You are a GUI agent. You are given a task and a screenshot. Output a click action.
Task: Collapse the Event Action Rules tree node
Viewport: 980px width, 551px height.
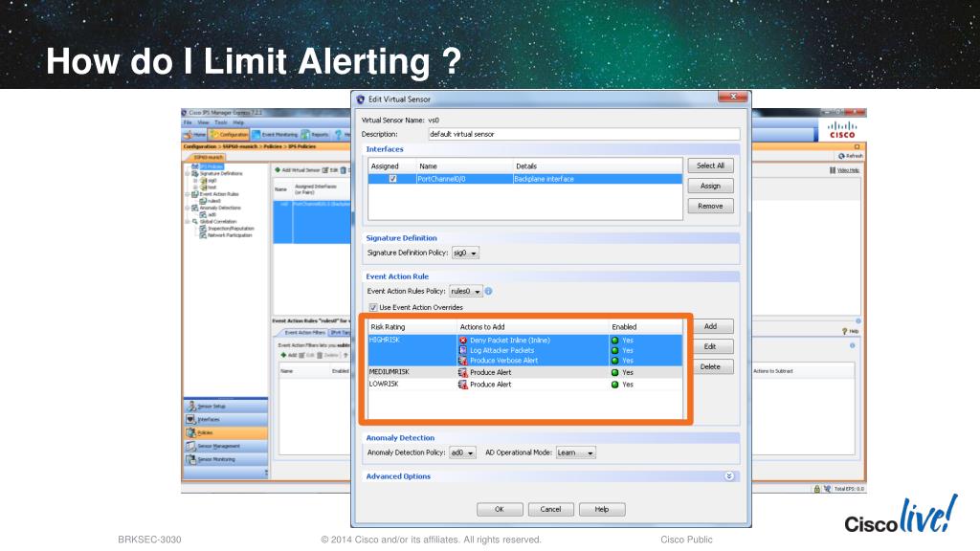point(187,194)
